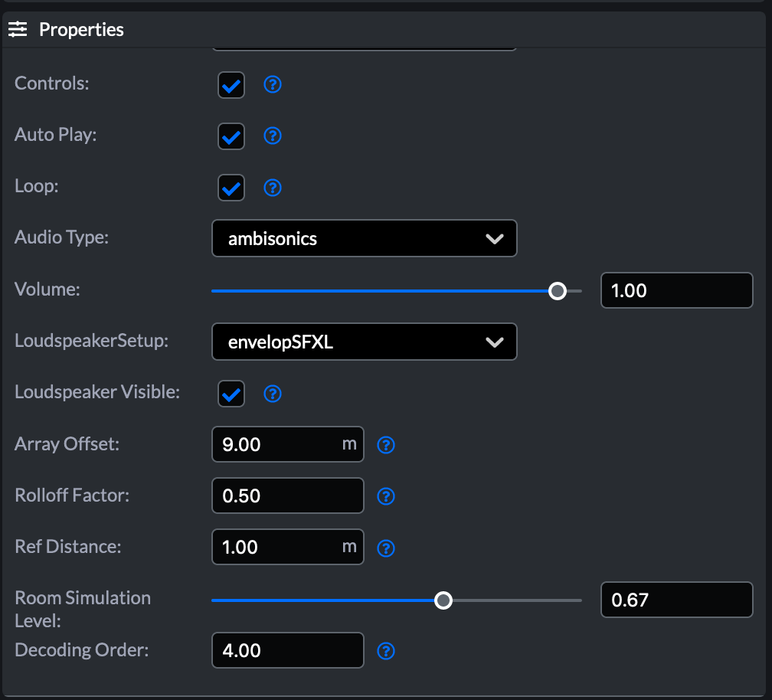Open the Array Offset help icon
Viewport: 772px width, 700px height.
(x=386, y=444)
